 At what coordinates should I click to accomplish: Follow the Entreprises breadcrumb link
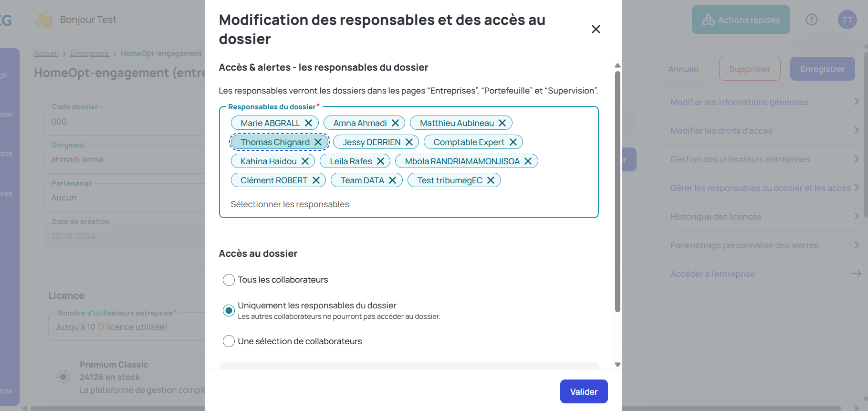tap(90, 53)
